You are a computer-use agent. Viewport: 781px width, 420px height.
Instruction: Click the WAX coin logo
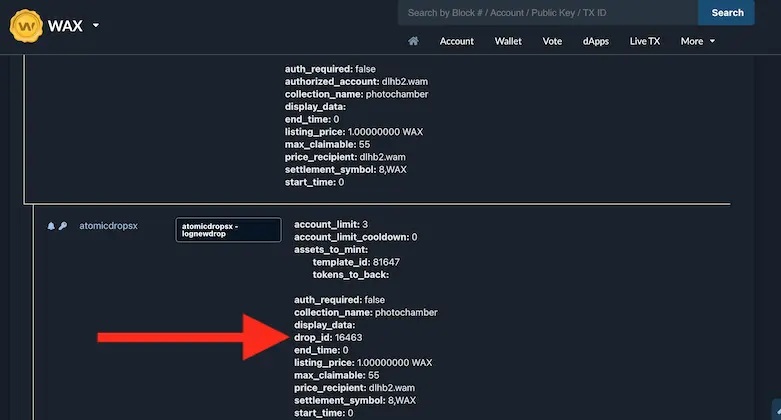point(26,26)
